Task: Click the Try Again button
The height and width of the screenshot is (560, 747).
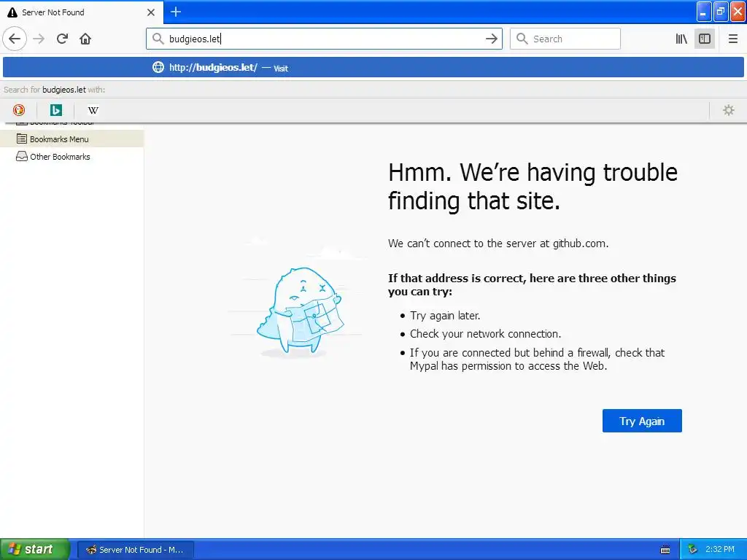Action: click(x=642, y=421)
